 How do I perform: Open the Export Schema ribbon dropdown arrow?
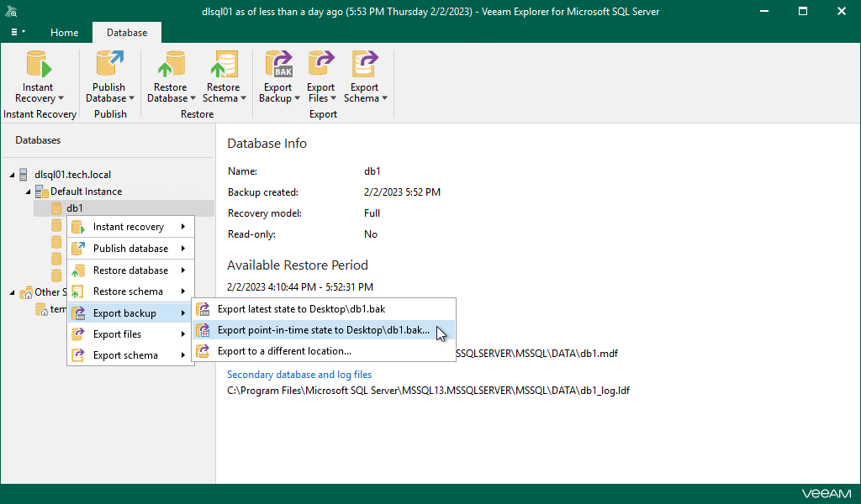pyautogui.click(x=384, y=98)
